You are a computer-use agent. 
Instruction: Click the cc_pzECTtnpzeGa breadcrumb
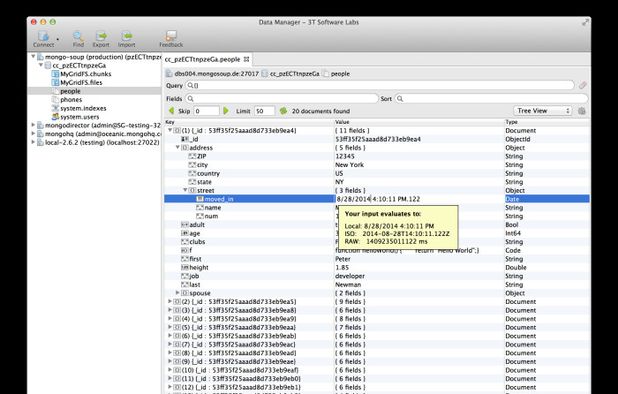[290, 74]
